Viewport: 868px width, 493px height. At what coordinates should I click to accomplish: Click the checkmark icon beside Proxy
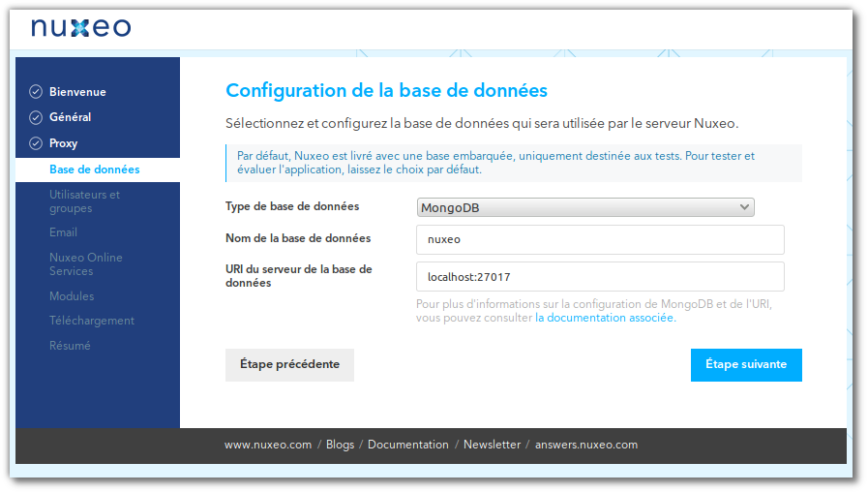point(36,143)
